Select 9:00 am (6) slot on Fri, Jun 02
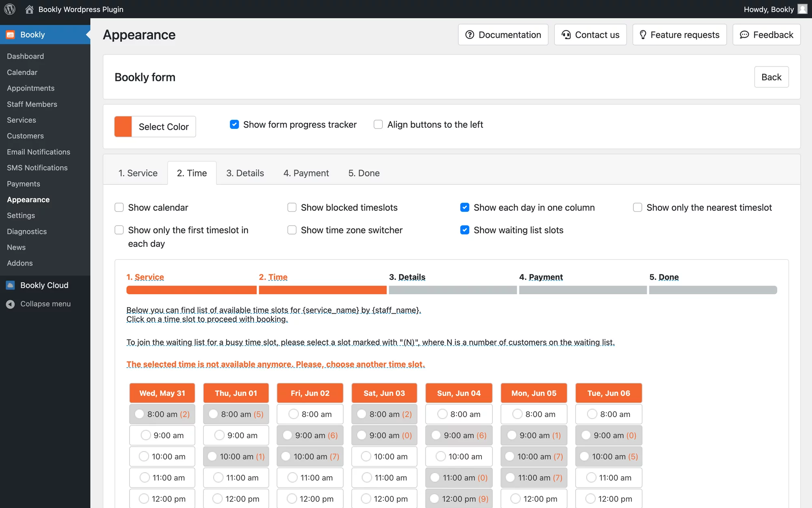 click(x=310, y=435)
